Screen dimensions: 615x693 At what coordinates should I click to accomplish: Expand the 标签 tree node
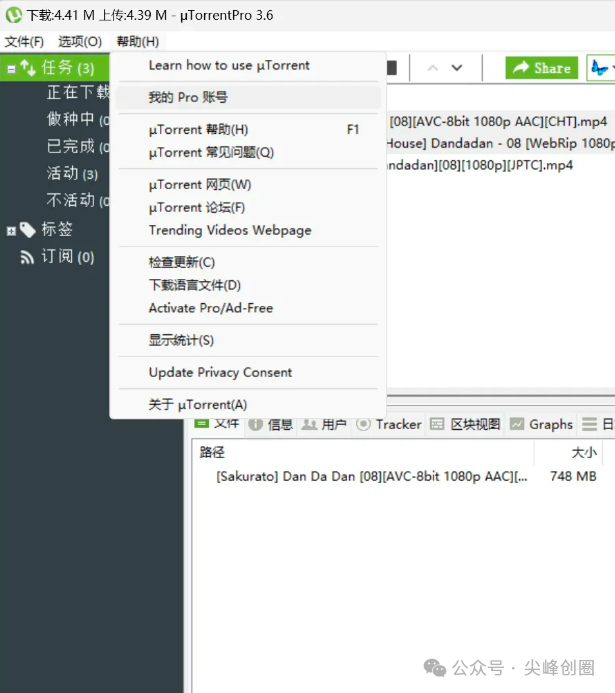pyautogui.click(x=11, y=231)
